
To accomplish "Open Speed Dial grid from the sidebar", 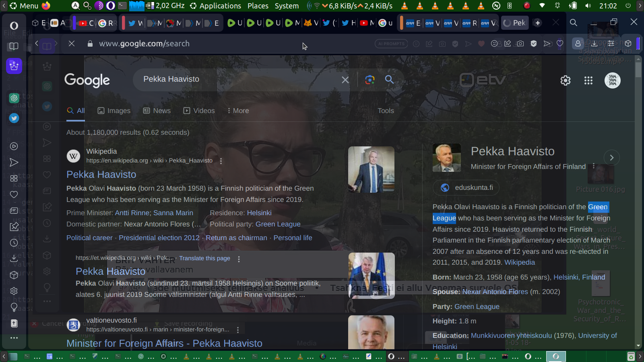I will [14, 178].
